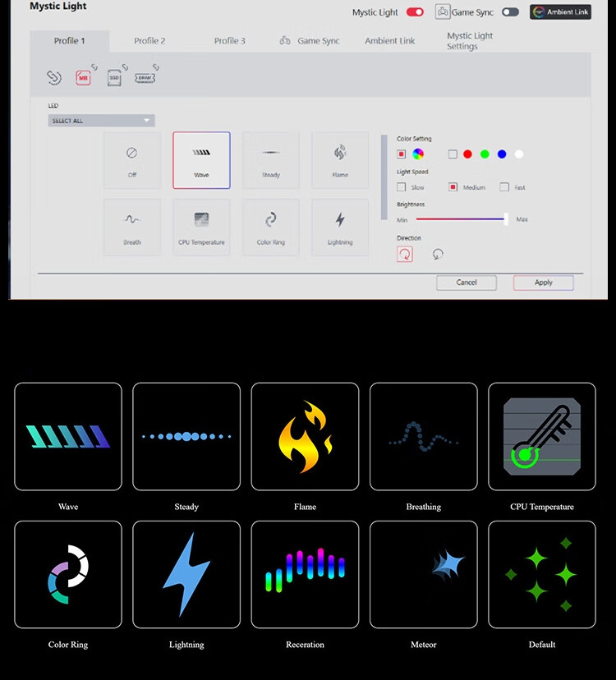Screen dimensions: 616x680
Task: Toggle the Mystic Light switch off
Action: point(415,12)
